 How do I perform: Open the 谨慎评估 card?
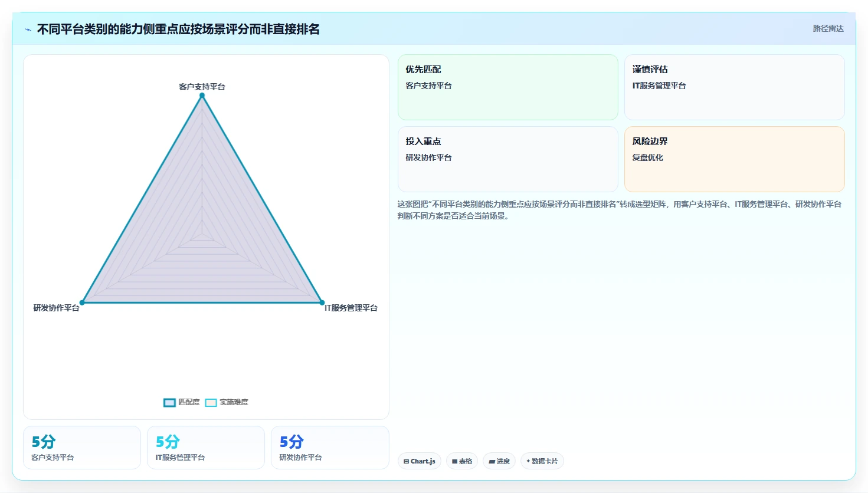(x=735, y=87)
